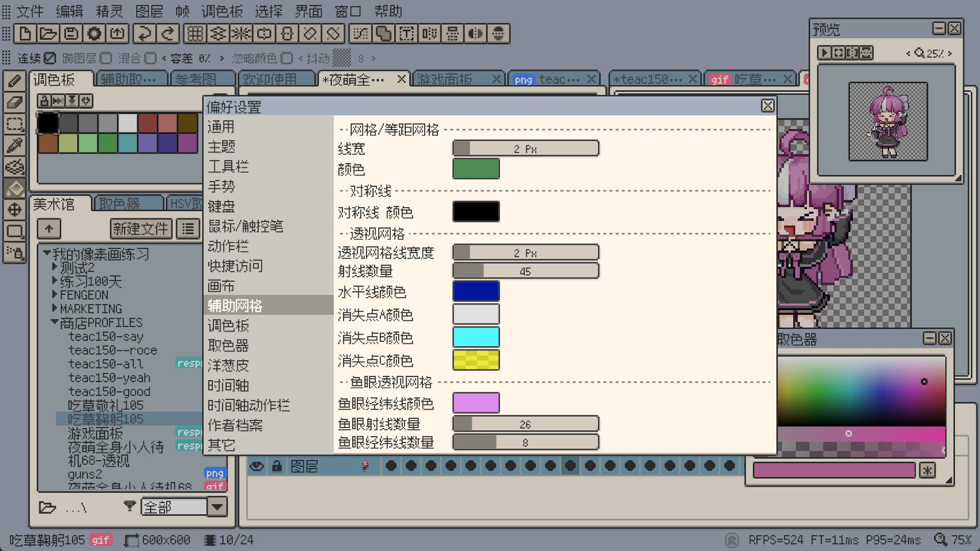The image size is (980, 551).
Task: Click the redo arrow icon
Action: [x=168, y=34]
